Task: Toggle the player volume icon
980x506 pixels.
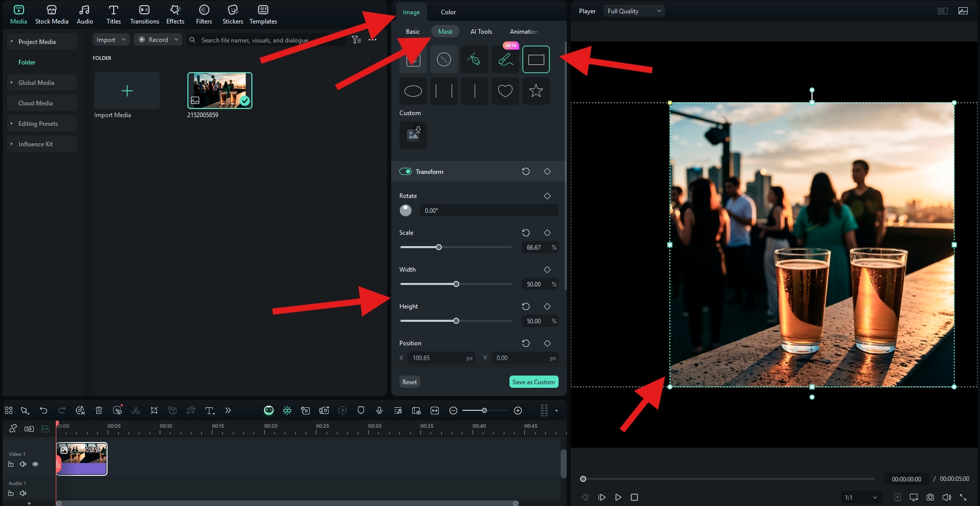Action: point(947,497)
